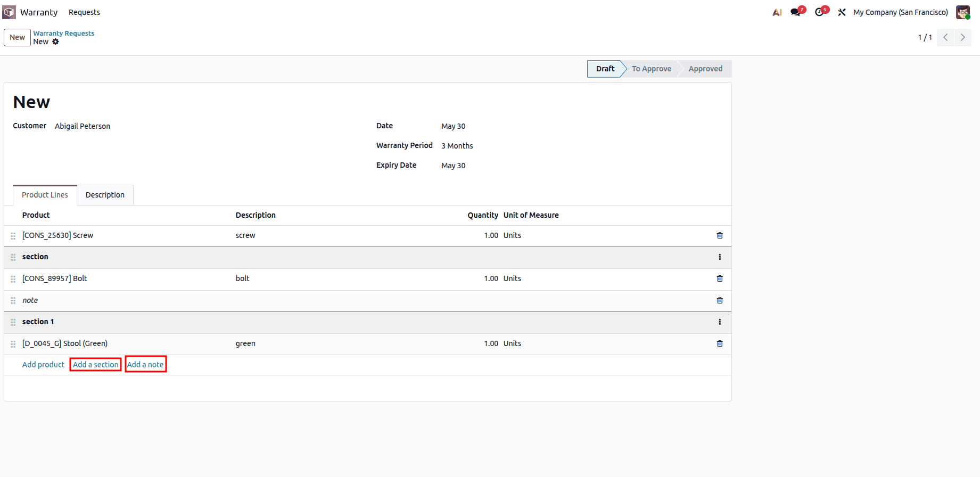
Task: Set status to Approved
Action: click(705, 69)
